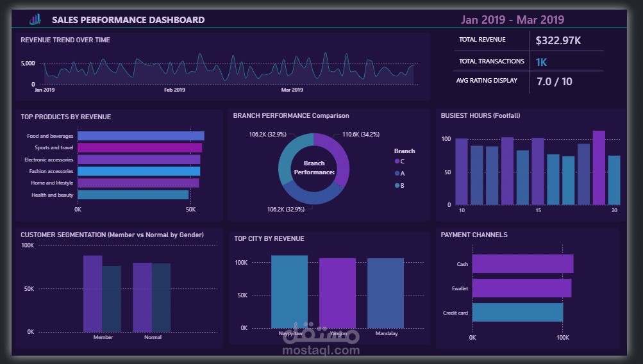
Task: Click the 'Food and beverages' category label
Action: click(x=50, y=136)
